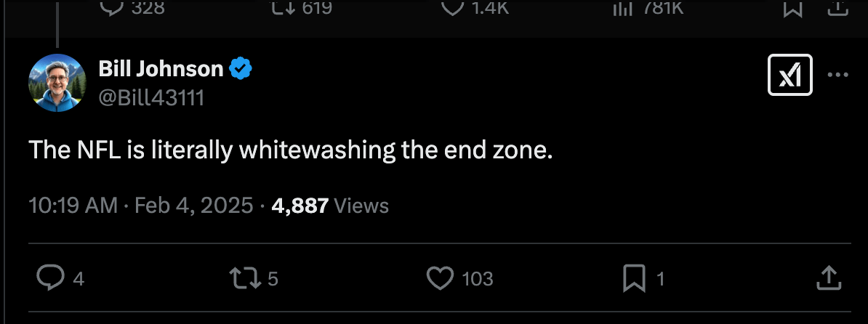
Task: Open the 10:19 AM Feb 4, 2025 timestamp
Action: tap(141, 206)
